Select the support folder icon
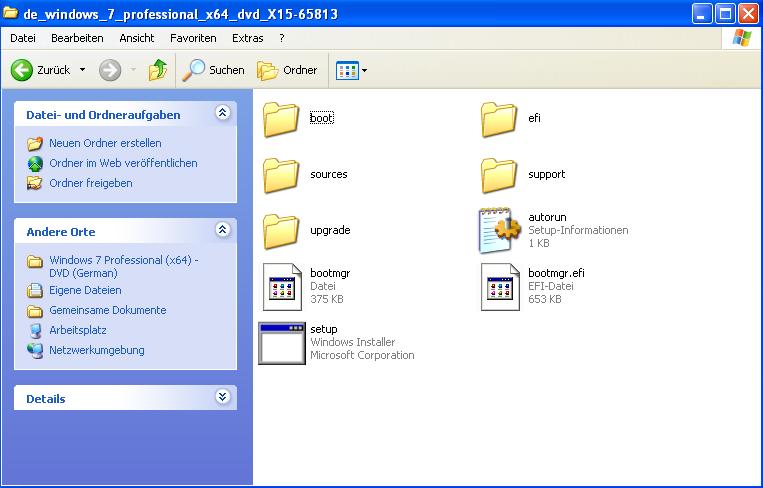The height and width of the screenshot is (488, 763). [499, 176]
